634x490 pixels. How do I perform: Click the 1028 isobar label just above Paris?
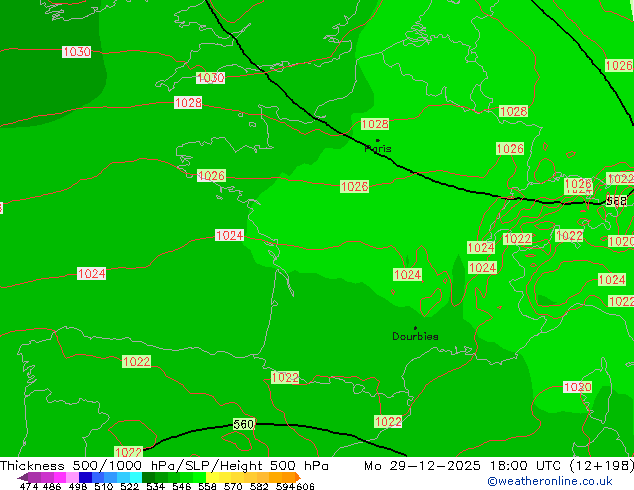tap(375, 124)
